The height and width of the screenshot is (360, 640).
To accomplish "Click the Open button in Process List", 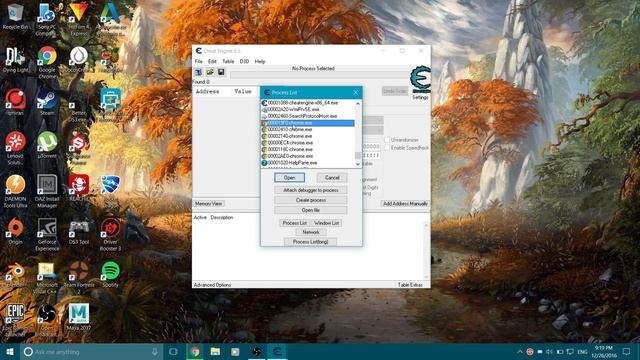I will [289, 178].
